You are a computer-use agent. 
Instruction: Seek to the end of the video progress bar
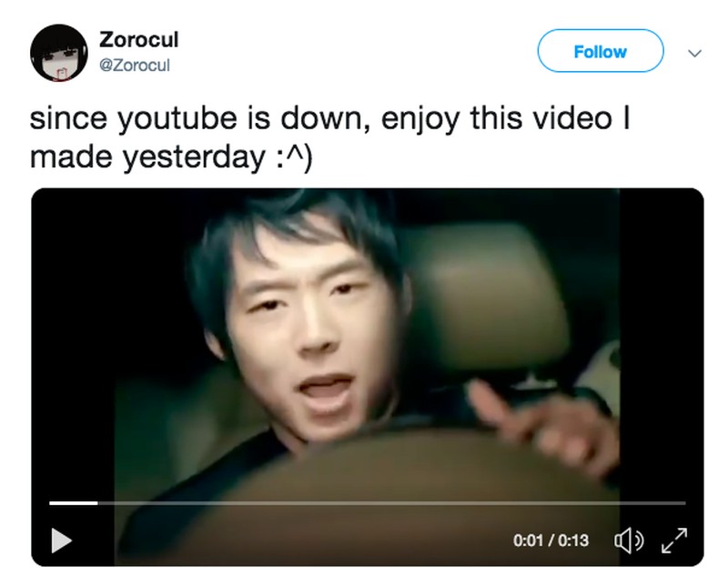[x=684, y=503]
